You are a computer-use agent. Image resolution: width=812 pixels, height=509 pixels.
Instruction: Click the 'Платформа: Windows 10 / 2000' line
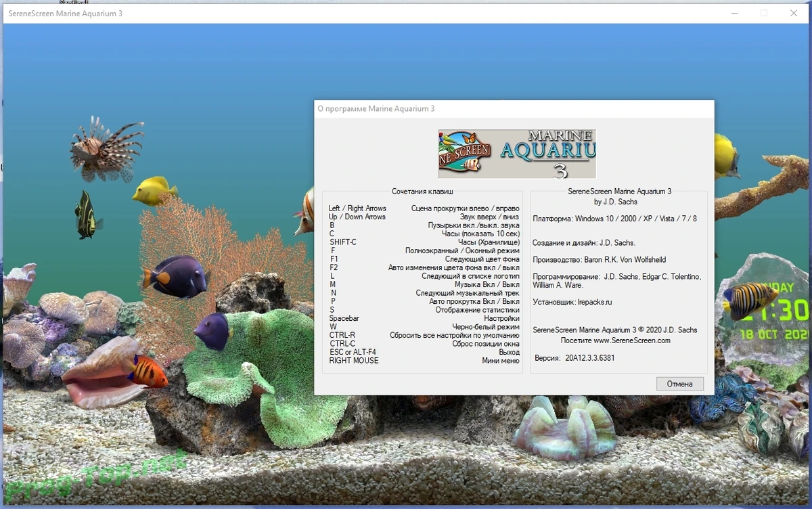tap(615, 219)
